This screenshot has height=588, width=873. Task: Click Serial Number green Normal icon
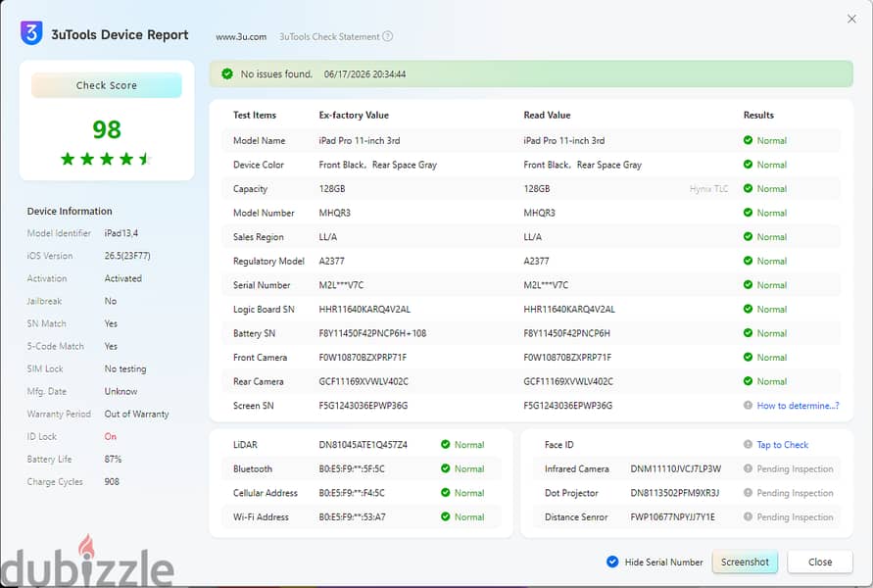pos(749,284)
